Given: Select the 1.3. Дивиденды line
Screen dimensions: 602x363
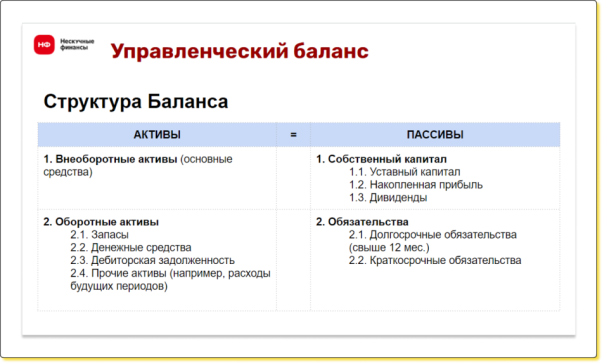Looking at the screenshot, I should (x=388, y=198).
